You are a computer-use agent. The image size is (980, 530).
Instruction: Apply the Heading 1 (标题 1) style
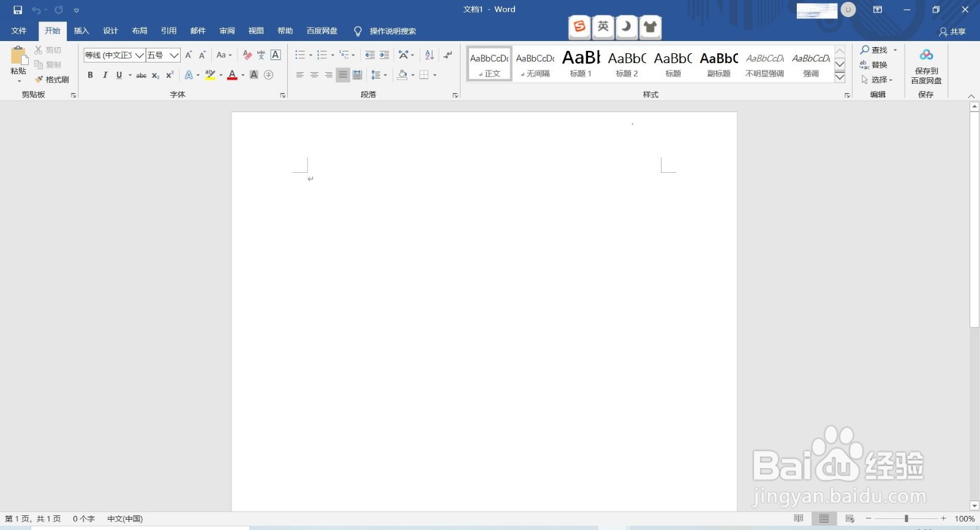tap(581, 63)
